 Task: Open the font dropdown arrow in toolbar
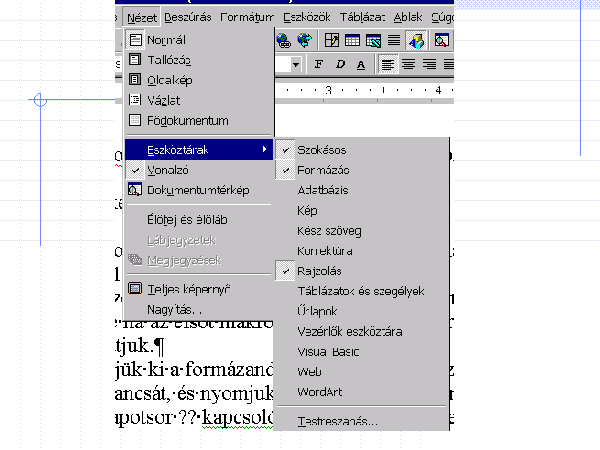coord(296,65)
